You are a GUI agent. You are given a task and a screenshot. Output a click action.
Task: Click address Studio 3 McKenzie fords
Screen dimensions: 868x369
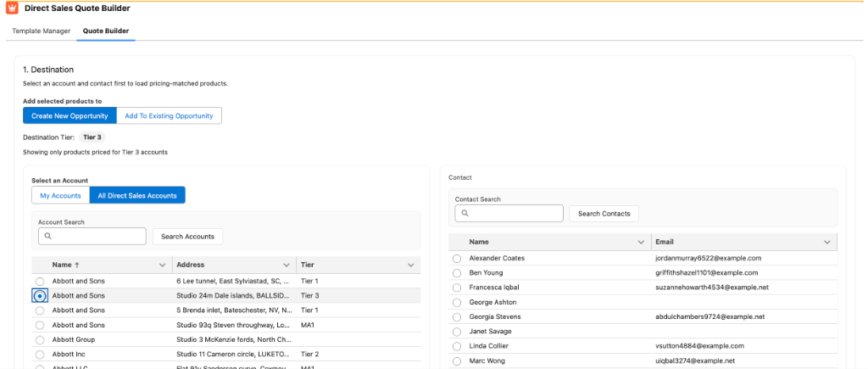pos(233,339)
